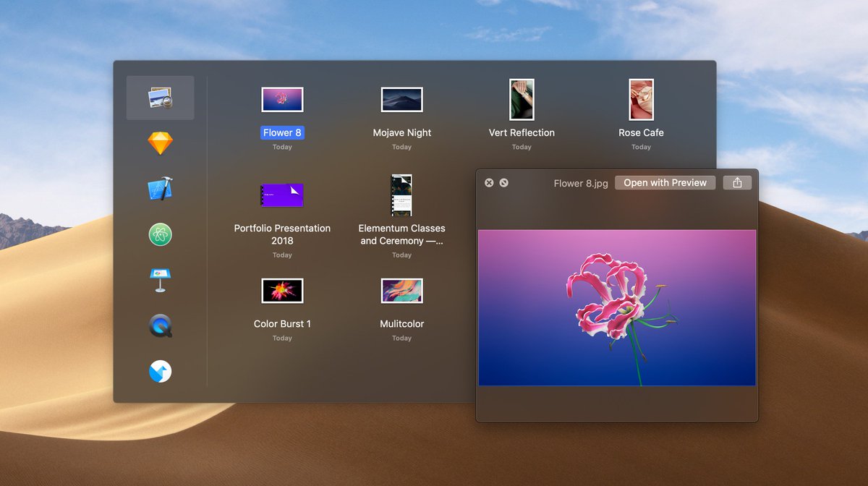Screen dimensions: 868x486
Task: Click the Mojave Night file name
Action: (x=402, y=133)
